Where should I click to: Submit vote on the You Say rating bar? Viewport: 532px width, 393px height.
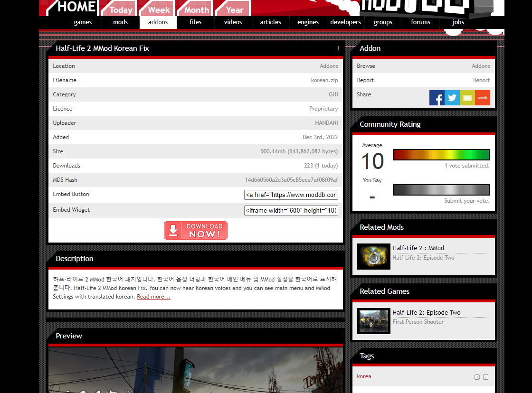point(441,190)
